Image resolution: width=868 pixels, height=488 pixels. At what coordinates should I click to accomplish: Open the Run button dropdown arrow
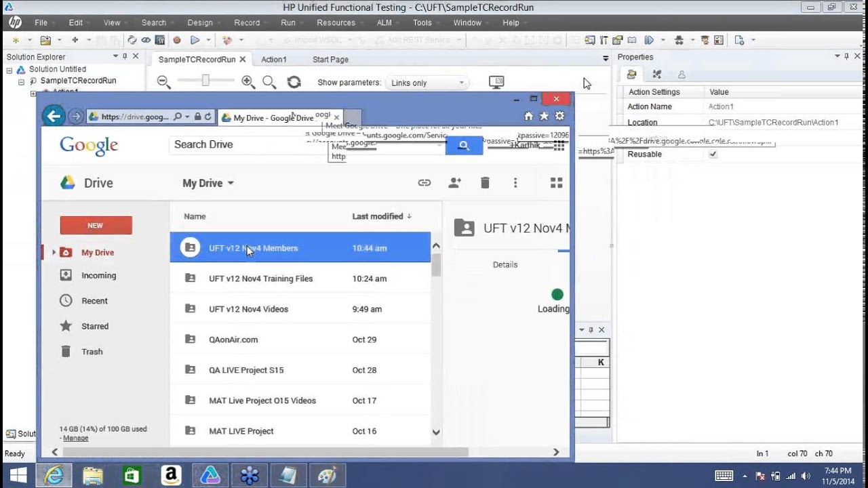[209, 40]
